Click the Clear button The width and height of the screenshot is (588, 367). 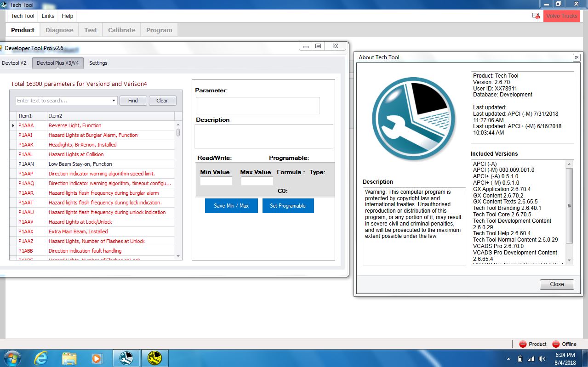162,101
